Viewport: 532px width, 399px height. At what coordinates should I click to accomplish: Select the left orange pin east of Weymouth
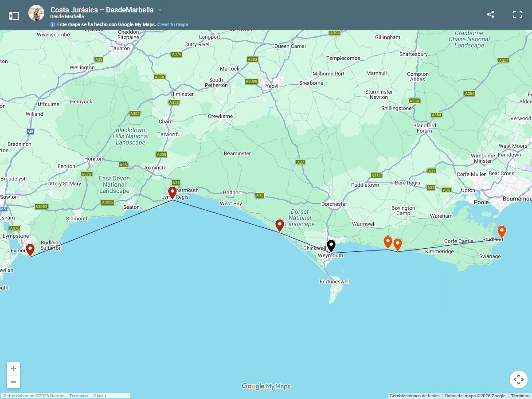(388, 242)
